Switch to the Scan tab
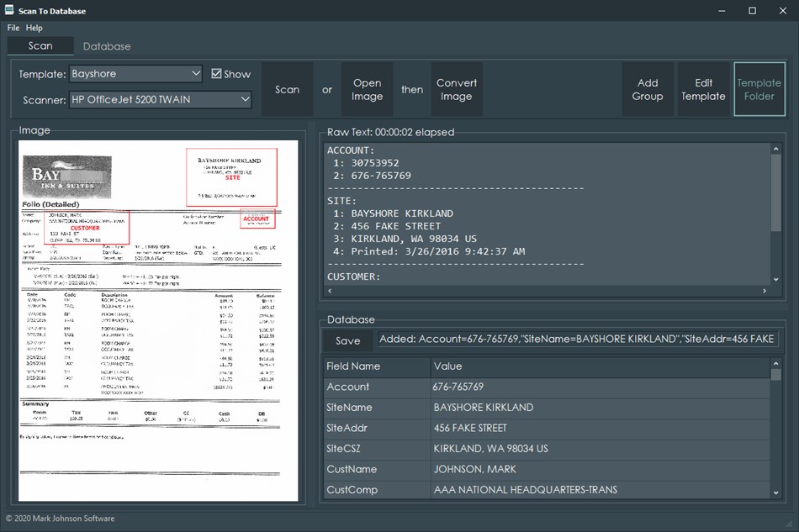Screen dimensions: 799x532 click(x=40, y=46)
